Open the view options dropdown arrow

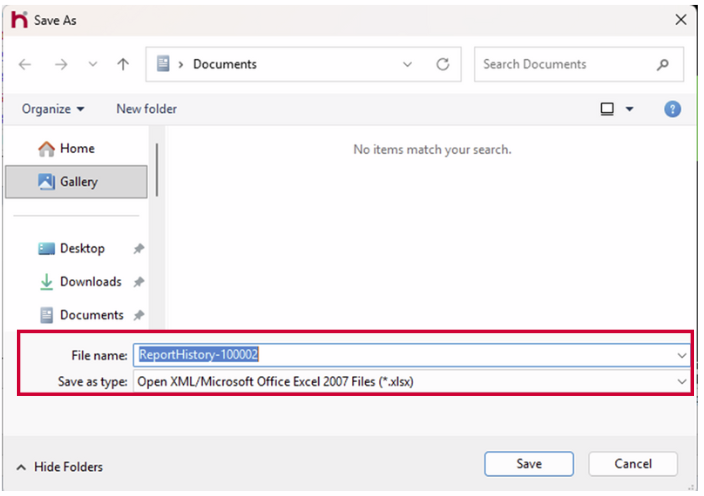pos(629,109)
